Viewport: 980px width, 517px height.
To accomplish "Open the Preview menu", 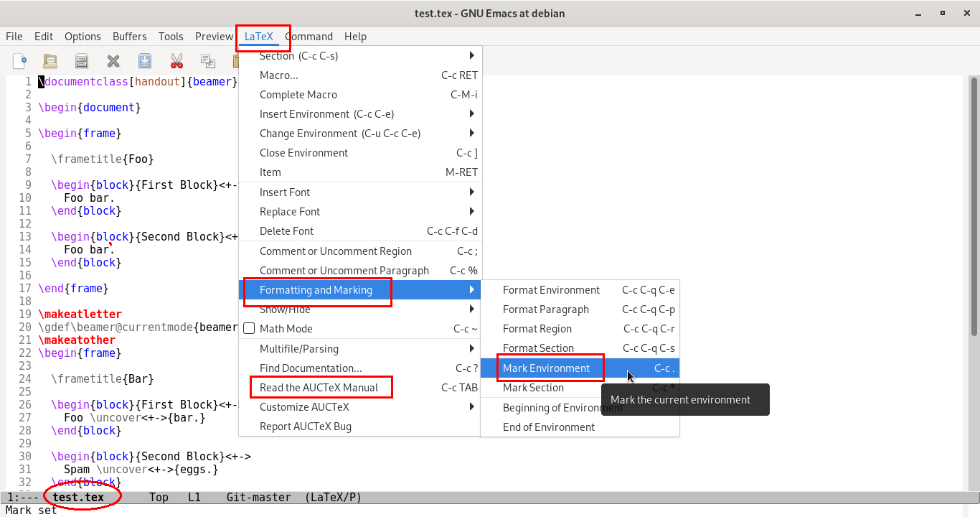I will pos(214,37).
